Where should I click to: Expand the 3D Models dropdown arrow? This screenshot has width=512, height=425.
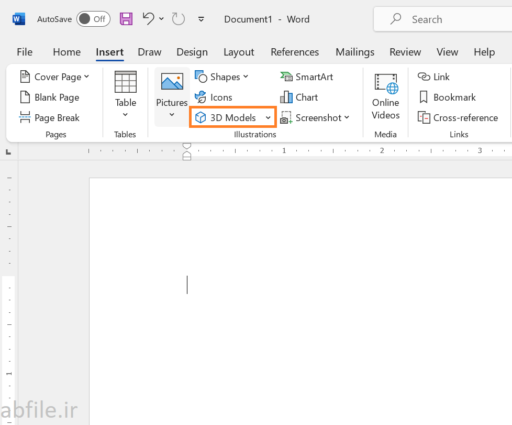click(268, 118)
